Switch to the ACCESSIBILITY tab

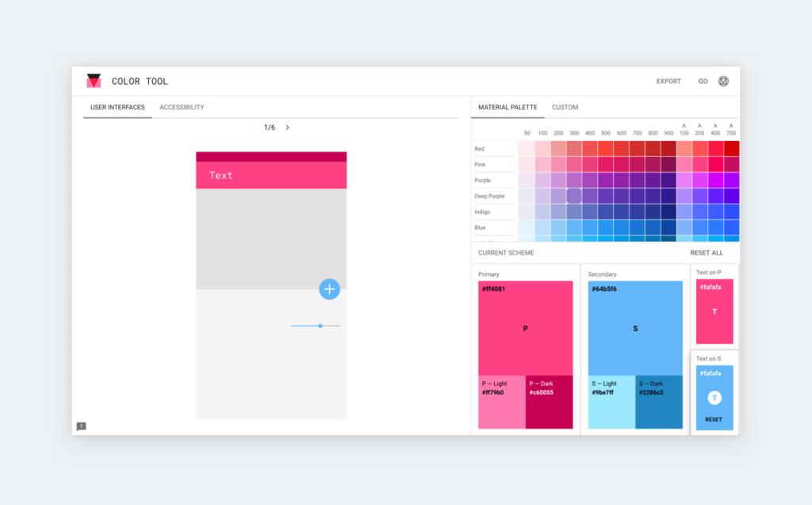pos(182,107)
